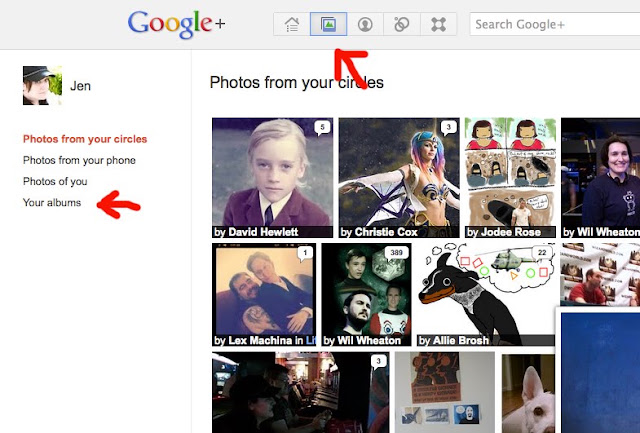Open the Home stream icon
This screenshot has height=433, width=640.
click(x=291, y=24)
